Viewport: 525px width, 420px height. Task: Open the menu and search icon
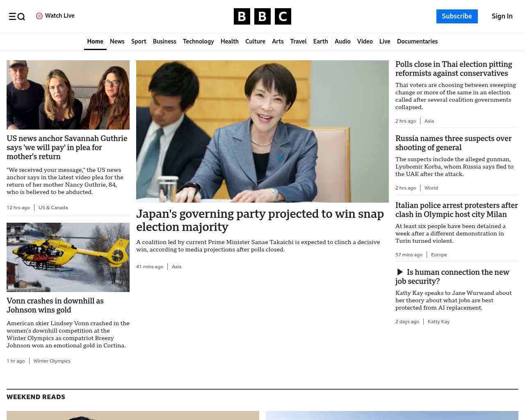pyautogui.click(x=17, y=16)
